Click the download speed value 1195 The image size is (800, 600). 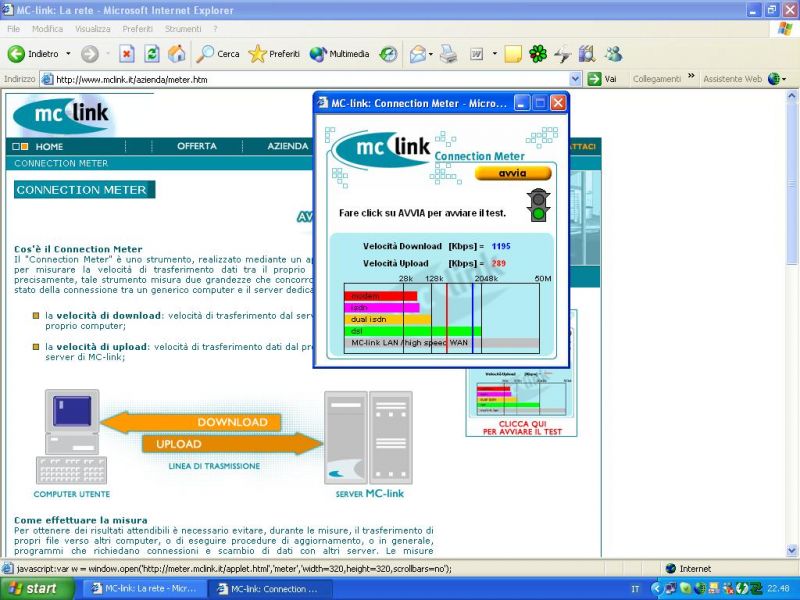point(501,246)
